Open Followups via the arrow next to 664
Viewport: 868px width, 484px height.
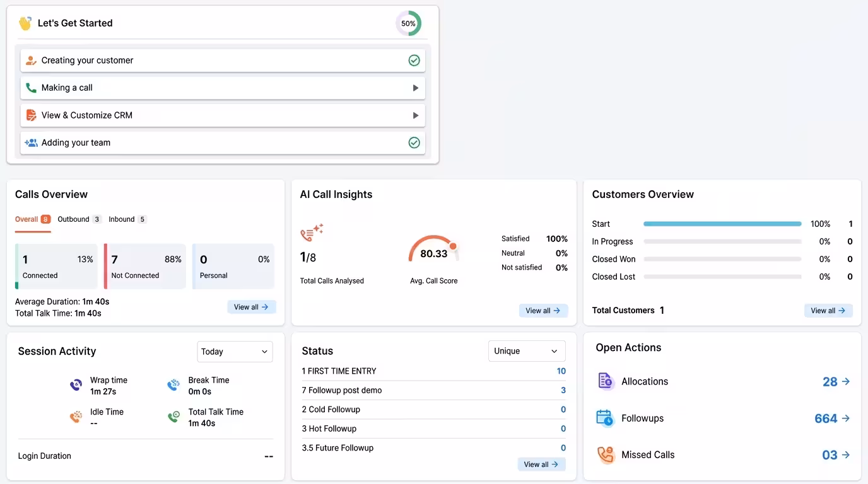click(846, 418)
